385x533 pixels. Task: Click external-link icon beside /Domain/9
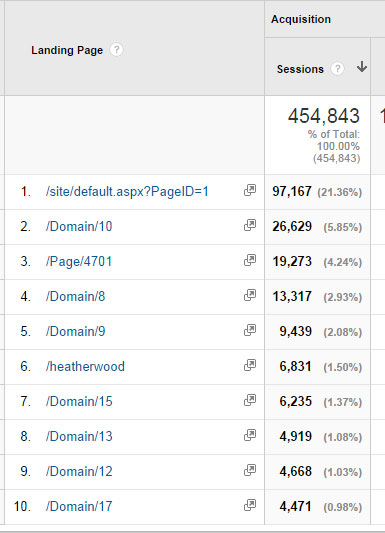[x=250, y=330]
